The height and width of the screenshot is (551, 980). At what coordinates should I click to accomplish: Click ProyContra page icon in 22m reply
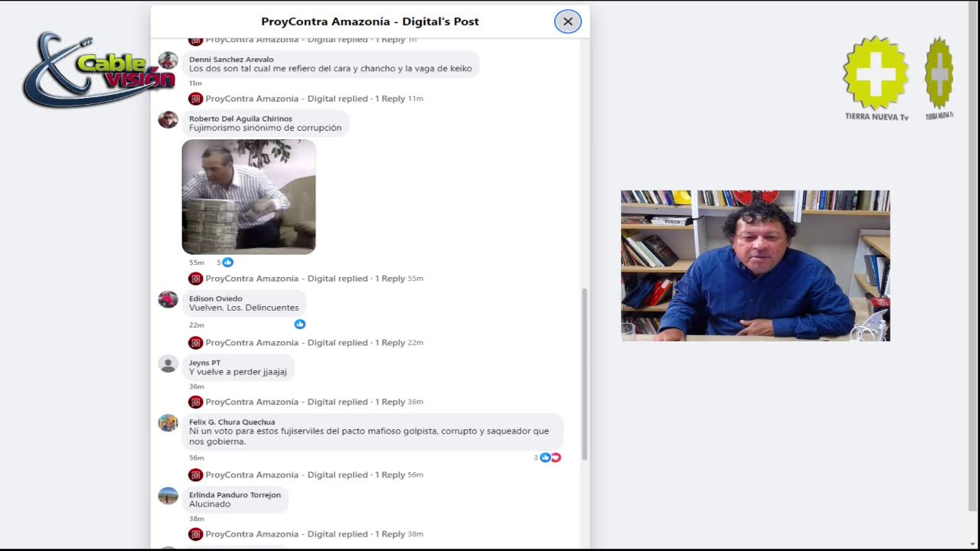pyautogui.click(x=195, y=343)
